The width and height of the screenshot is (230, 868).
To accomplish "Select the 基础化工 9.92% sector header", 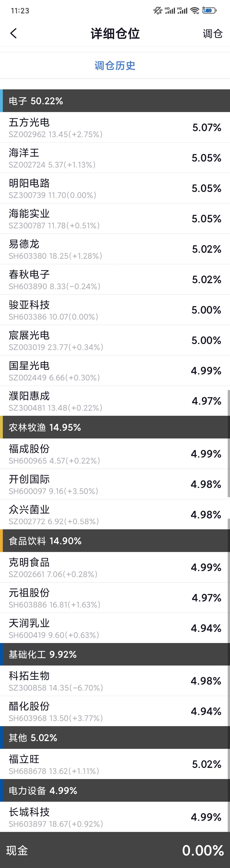I will [115, 654].
